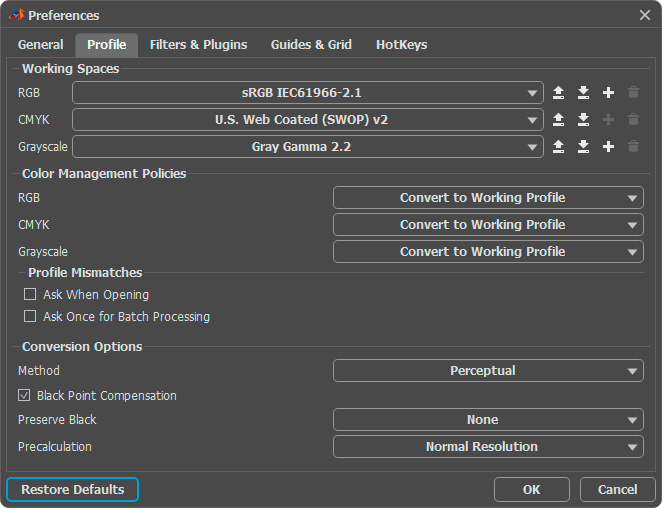This screenshot has width=662, height=508.
Task: Delete Grayscale profile with trash icon
Action: point(633,147)
